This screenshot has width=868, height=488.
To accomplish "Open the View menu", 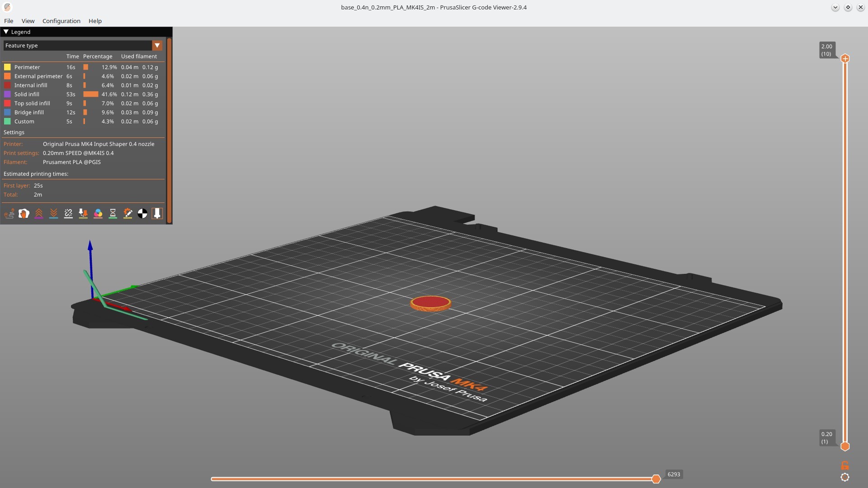I will pos(28,21).
